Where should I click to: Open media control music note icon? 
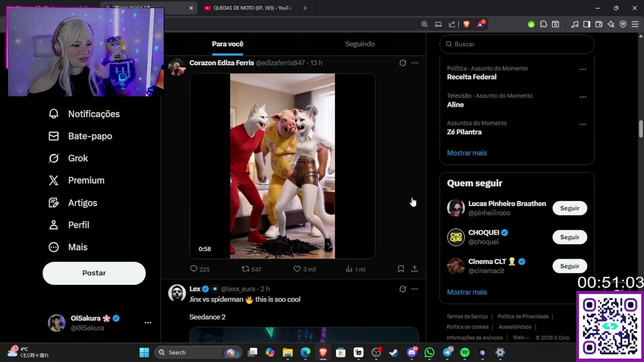tap(575, 24)
